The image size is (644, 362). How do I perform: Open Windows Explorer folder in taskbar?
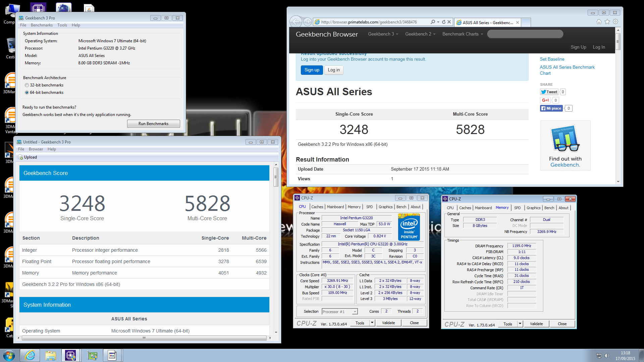[x=51, y=355]
